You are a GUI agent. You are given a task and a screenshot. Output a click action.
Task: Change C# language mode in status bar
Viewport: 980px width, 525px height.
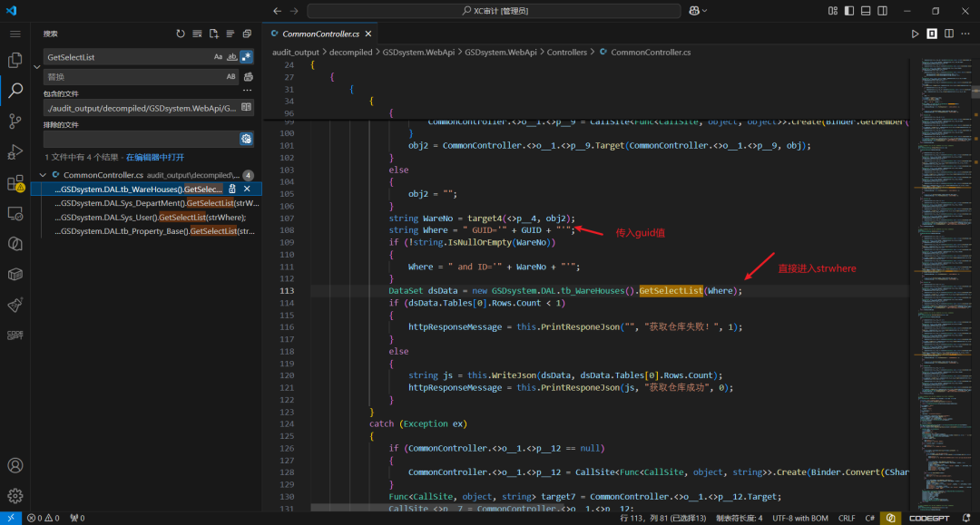pos(869,518)
